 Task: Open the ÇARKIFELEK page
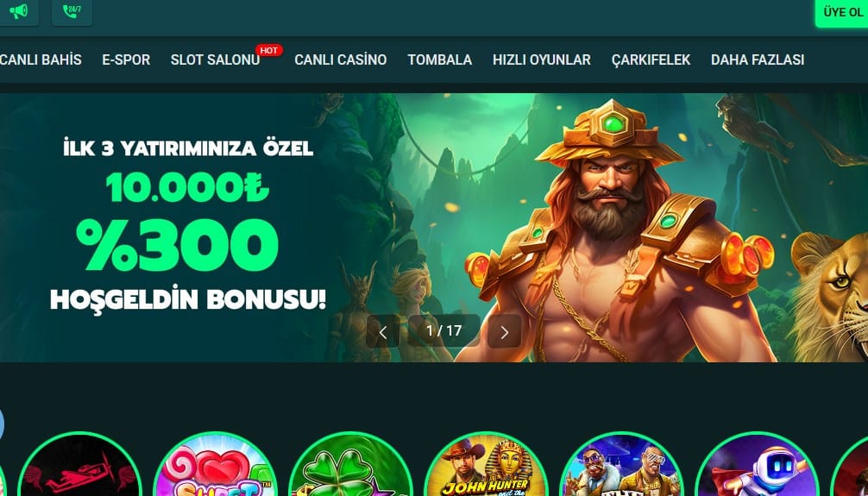[651, 60]
